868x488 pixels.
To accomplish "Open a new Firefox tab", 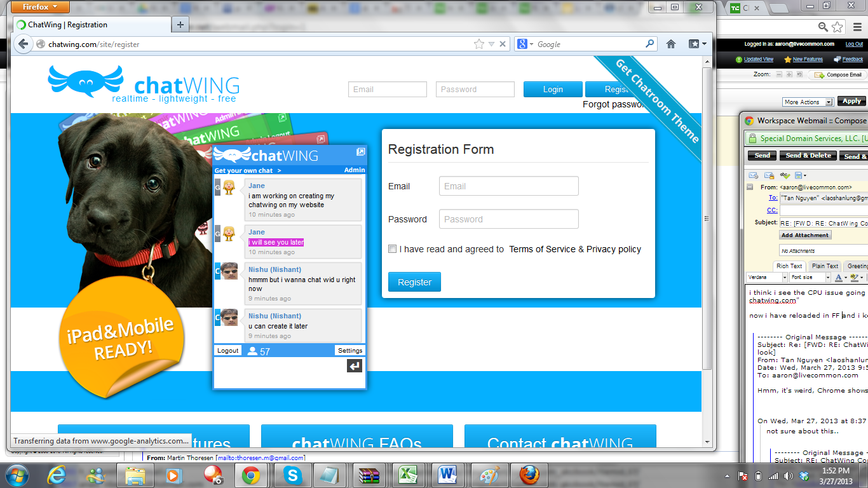I will coord(180,25).
